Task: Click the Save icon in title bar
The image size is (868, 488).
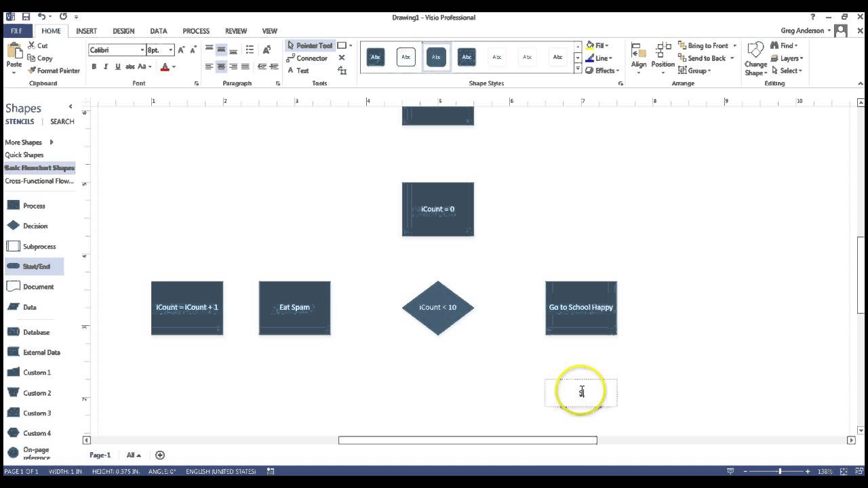Action: pyautogui.click(x=26, y=16)
